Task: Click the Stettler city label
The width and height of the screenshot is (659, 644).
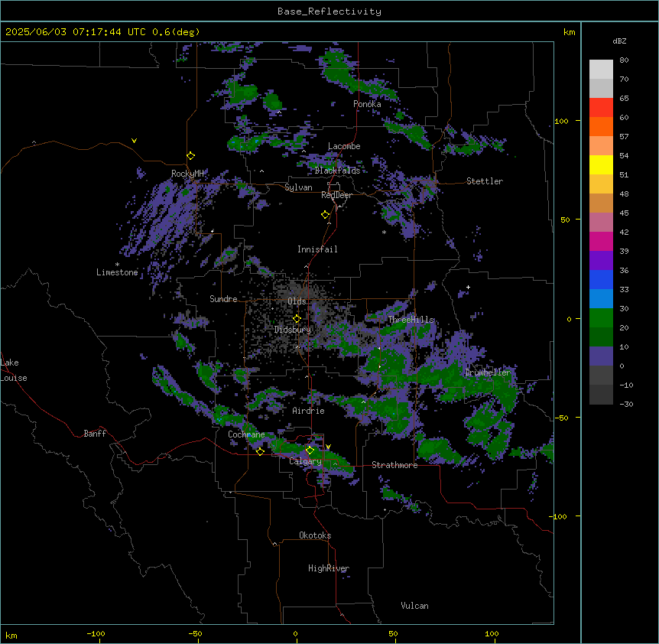Action: (485, 181)
